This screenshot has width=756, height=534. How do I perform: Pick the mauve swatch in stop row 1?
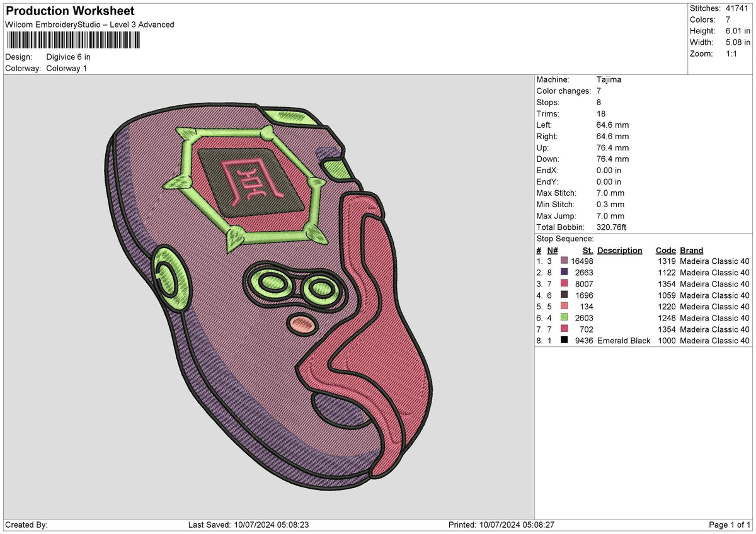(564, 261)
